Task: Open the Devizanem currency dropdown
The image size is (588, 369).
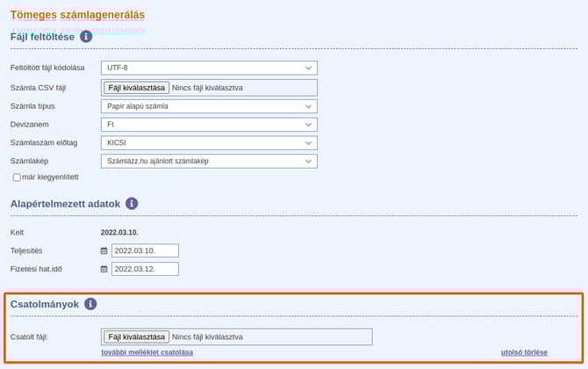Action: [209, 125]
